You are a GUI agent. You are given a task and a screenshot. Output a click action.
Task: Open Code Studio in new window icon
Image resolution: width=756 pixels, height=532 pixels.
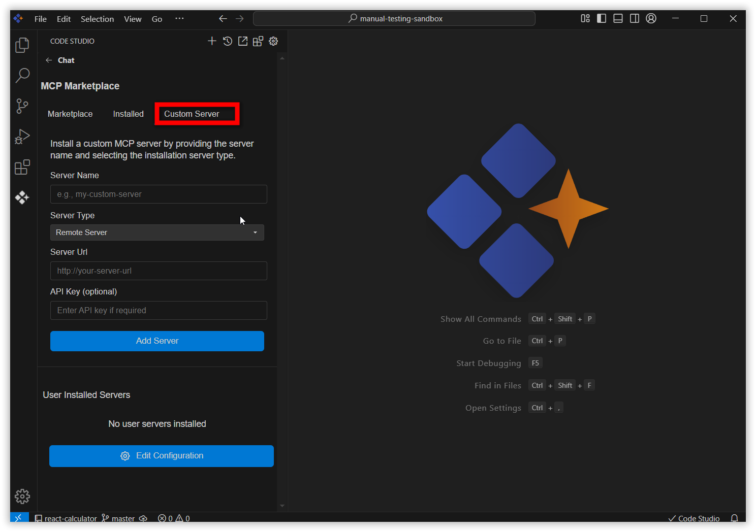point(243,41)
